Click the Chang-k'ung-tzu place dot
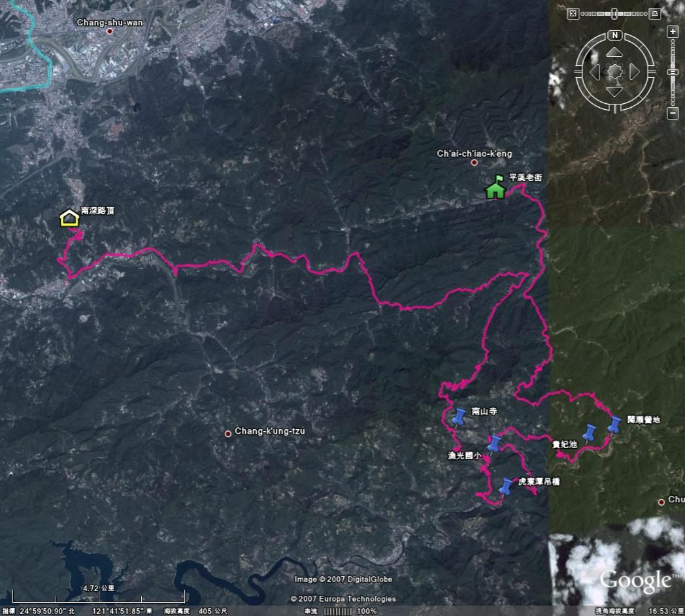685x616 pixels. (x=227, y=434)
